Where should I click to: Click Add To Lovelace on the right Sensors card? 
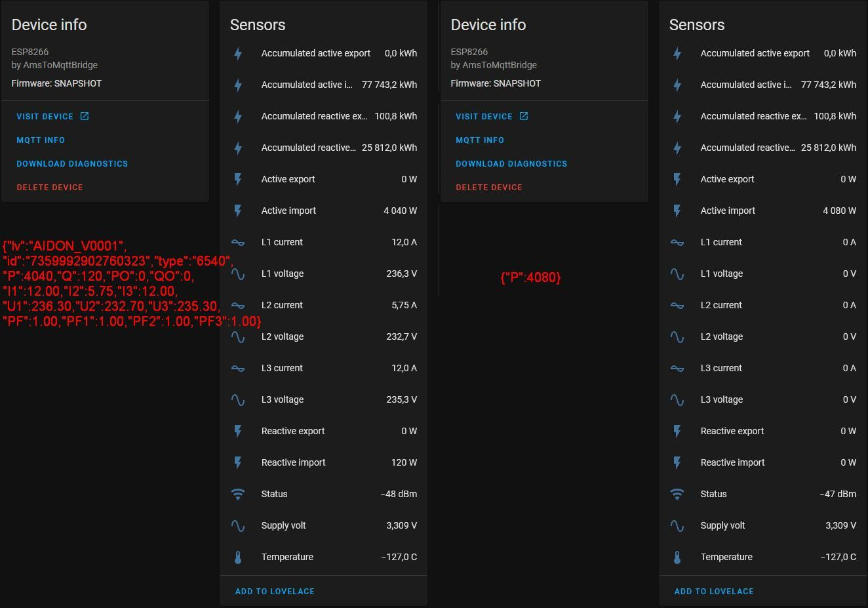click(x=713, y=591)
